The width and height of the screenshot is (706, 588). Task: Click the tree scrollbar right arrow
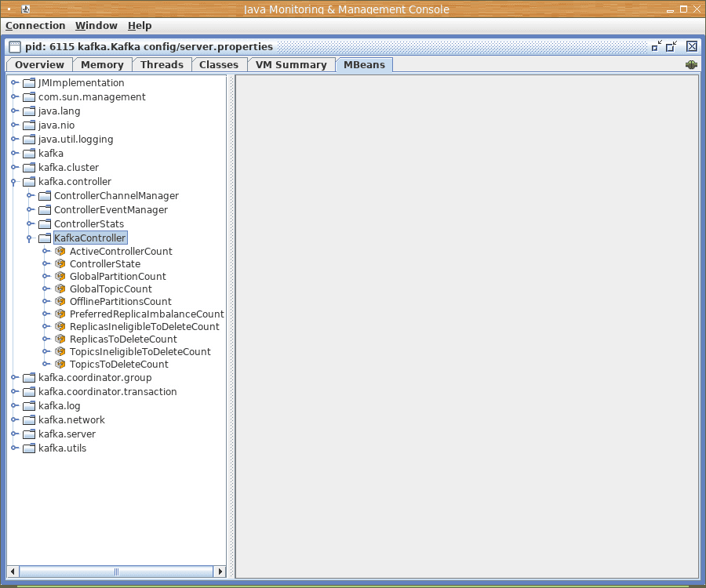220,572
